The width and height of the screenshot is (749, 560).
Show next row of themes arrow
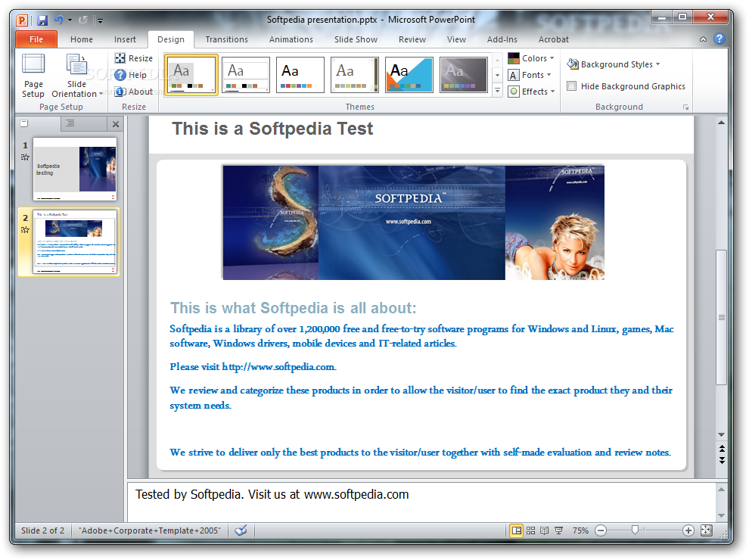(497, 75)
